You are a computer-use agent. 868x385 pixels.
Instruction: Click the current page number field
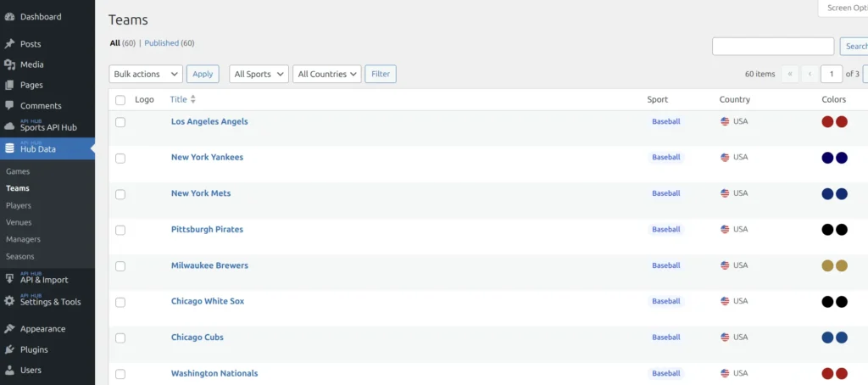832,74
